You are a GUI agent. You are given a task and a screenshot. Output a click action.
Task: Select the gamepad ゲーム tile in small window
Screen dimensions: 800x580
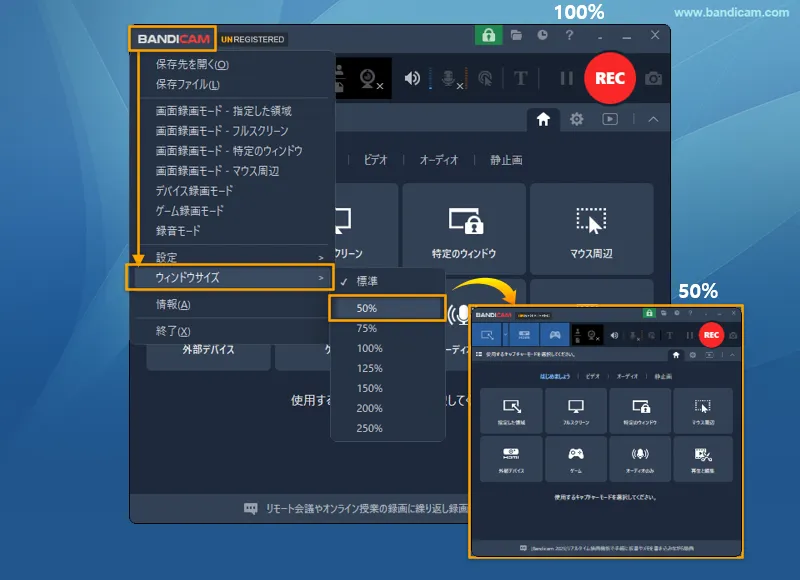(576, 459)
